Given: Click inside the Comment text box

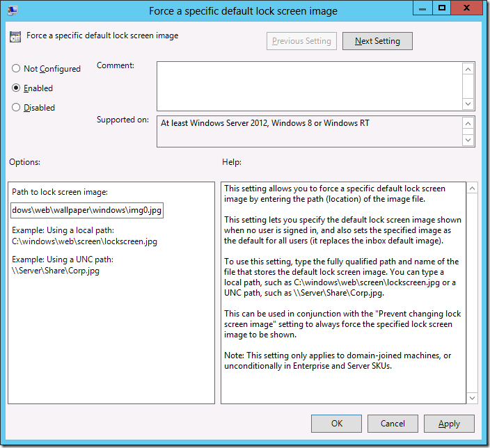Looking at the screenshot, I should pyautogui.click(x=308, y=85).
